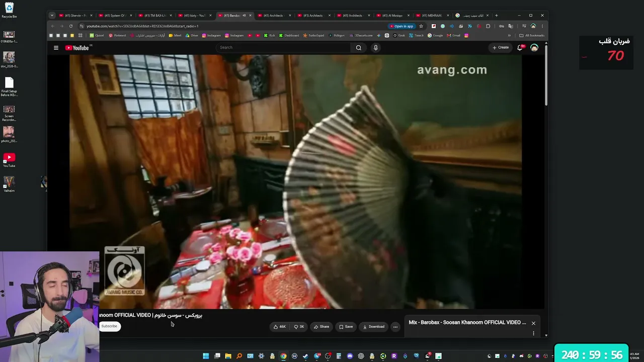Open Discord from the taskbar
Viewport: 644px width, 362px height.
350,356
